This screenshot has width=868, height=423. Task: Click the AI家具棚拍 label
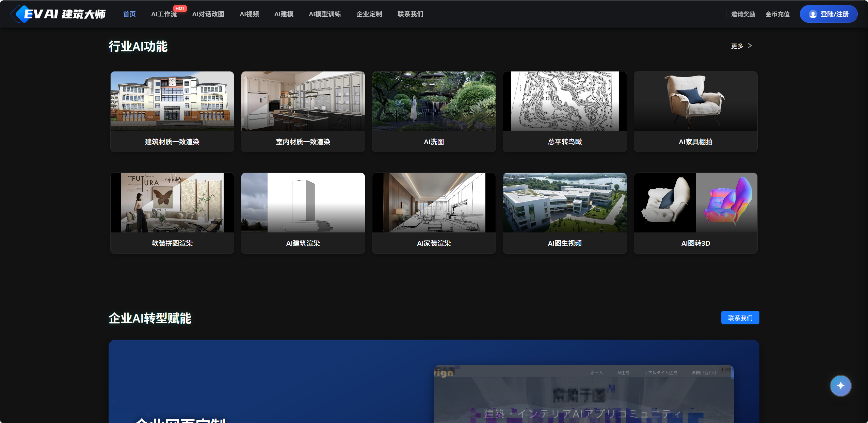(x=696, y=142)
